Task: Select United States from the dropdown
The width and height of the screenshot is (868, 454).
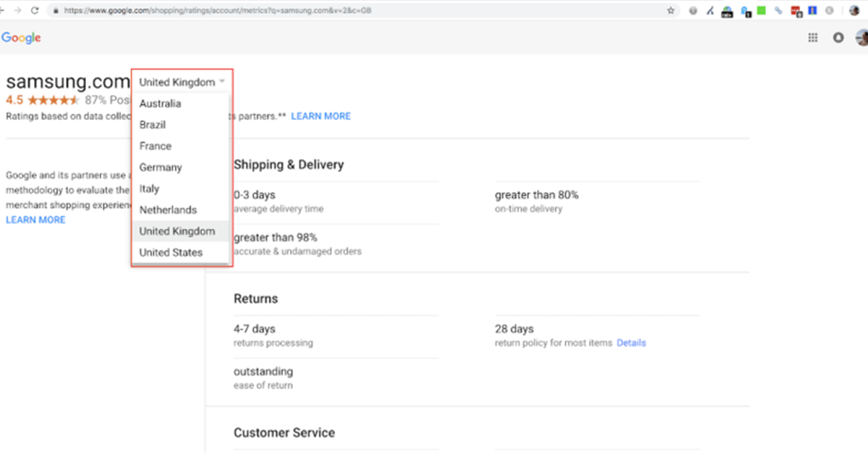Action: 171,252
